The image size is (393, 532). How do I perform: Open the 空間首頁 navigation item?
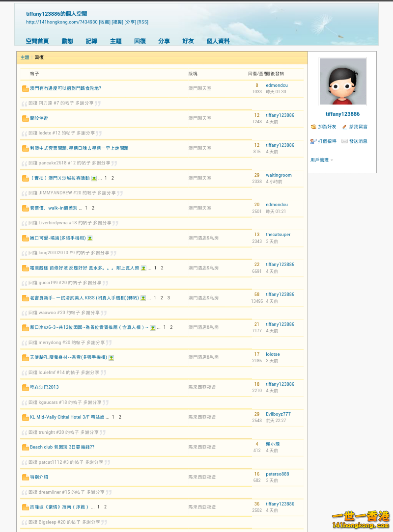(37, 41)
